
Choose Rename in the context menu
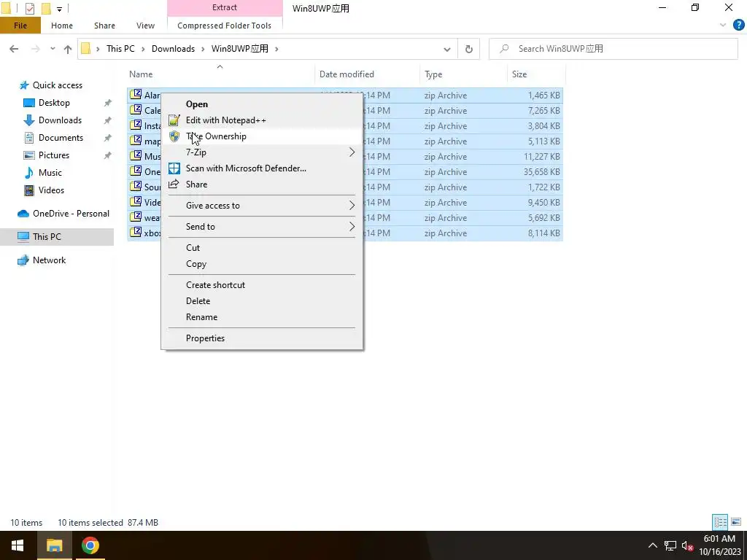click(201, 317)
